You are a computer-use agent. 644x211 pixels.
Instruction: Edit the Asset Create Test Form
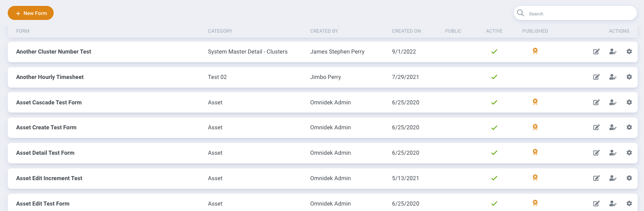pos(596,128)
